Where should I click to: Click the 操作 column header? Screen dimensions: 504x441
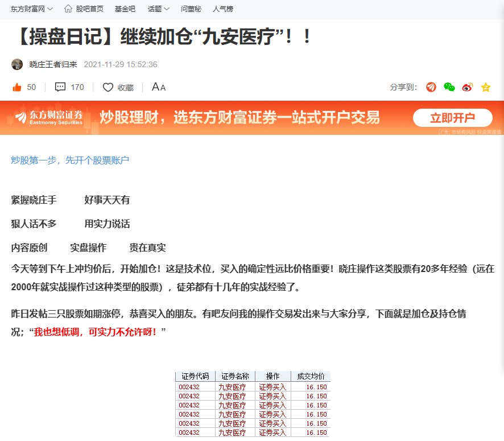pyautogui.click(x=273, y=376)
